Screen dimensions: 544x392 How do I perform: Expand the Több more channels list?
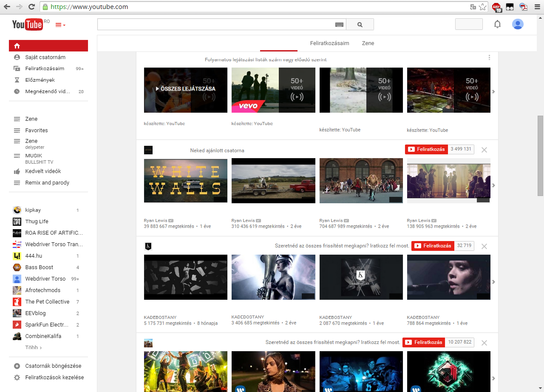34,347
